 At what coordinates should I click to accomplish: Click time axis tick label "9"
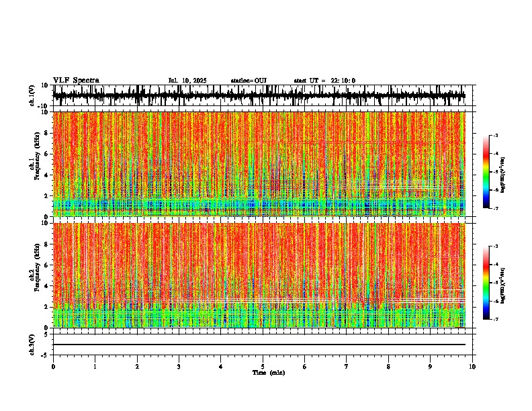tap(430, 367)
